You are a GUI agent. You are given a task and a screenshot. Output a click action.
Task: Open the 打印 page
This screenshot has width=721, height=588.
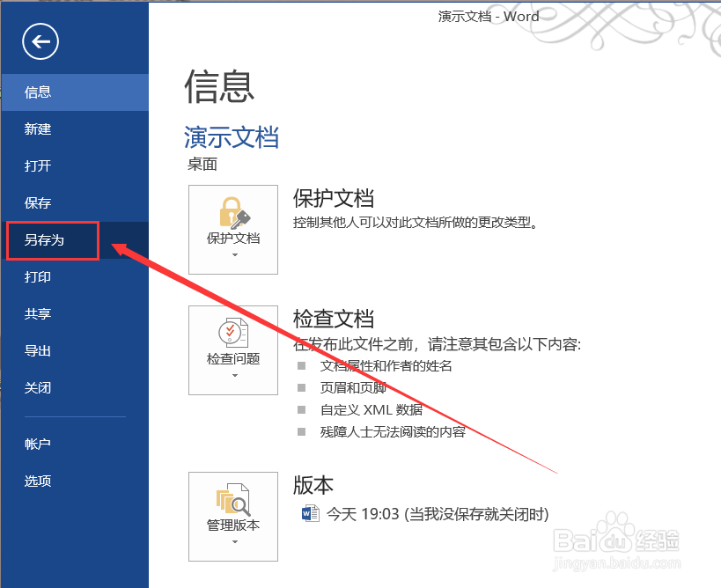tap(75, 277)
